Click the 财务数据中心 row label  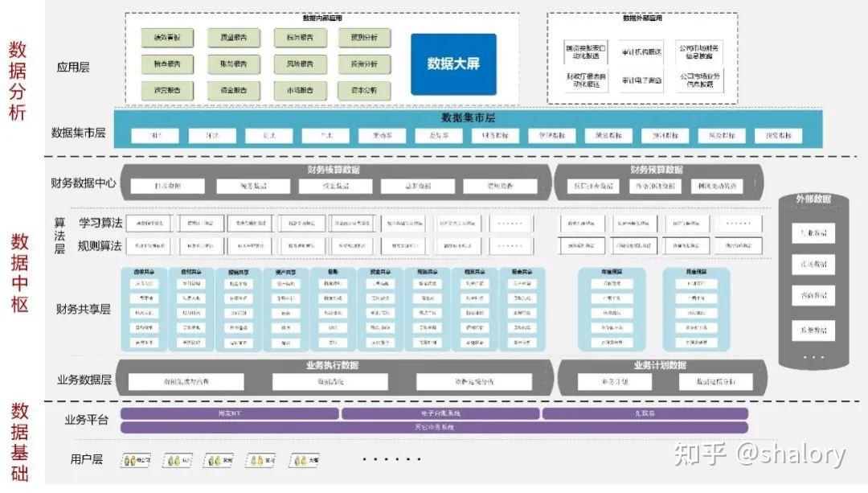pos(84,183)
